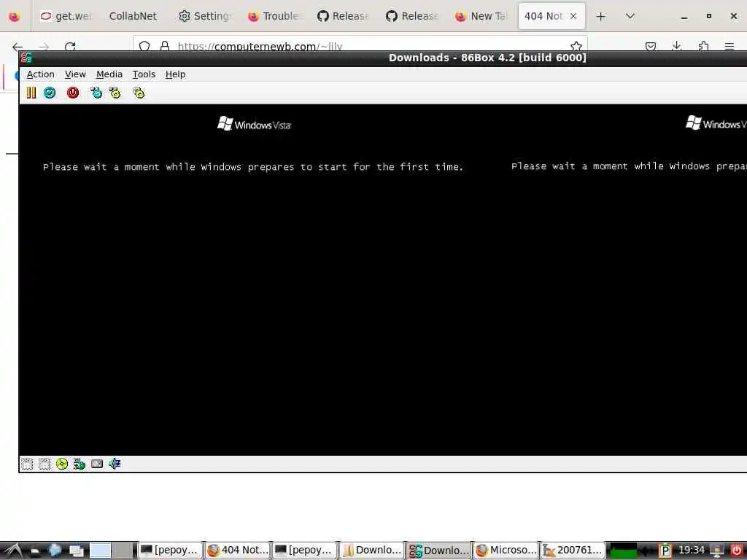Go back in Firefox
The image size is (747, 560).
tap(18, 47)
